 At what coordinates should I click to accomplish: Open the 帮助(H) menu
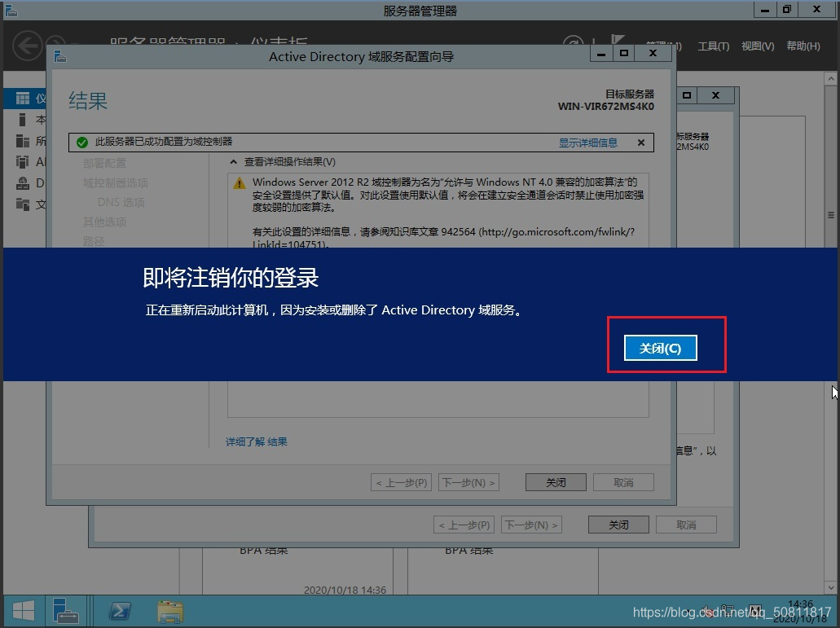(x=803, y=46)
